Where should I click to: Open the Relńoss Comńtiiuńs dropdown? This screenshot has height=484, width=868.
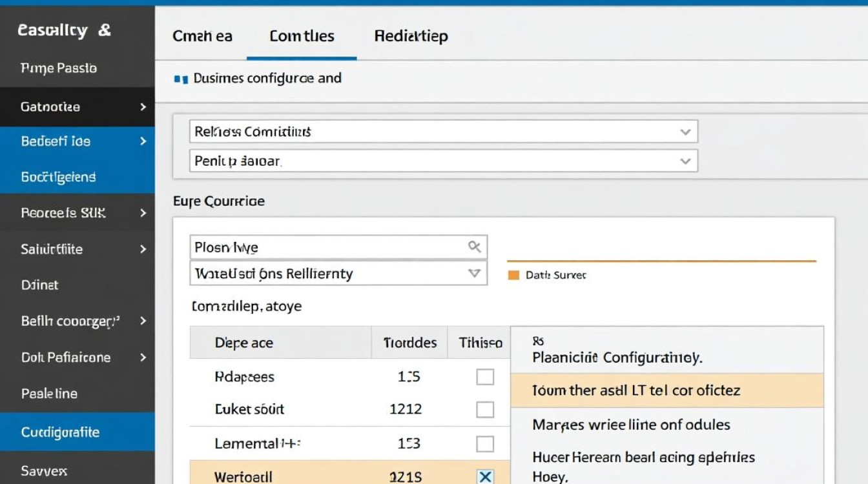(x=685, y=132)
